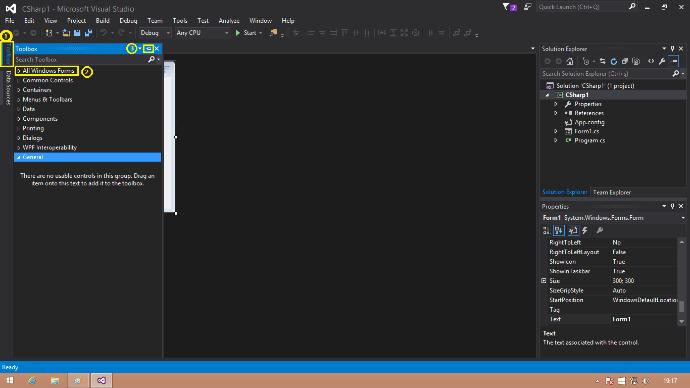Select the Printing toolbox group
The image size is (690, 388).
point(33,128)
